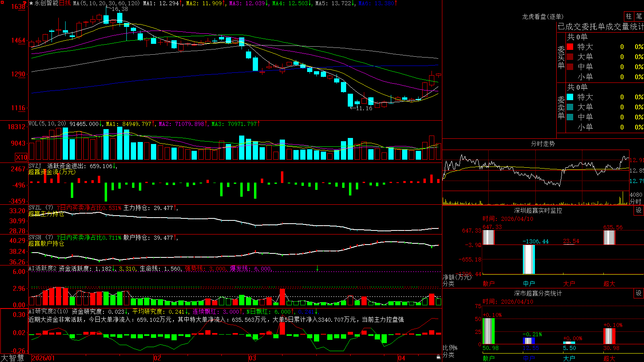Click VOL(5,10,20) indicator label

[47, 124]
